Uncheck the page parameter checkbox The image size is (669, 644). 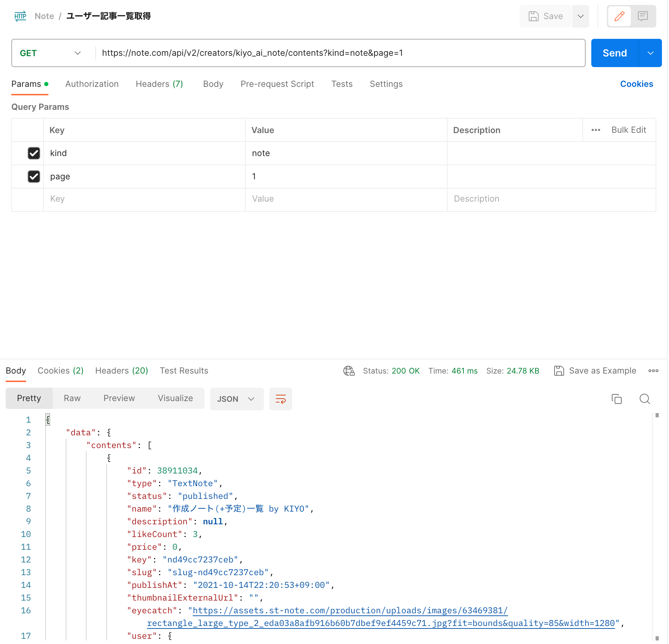[x=34, y=177]
